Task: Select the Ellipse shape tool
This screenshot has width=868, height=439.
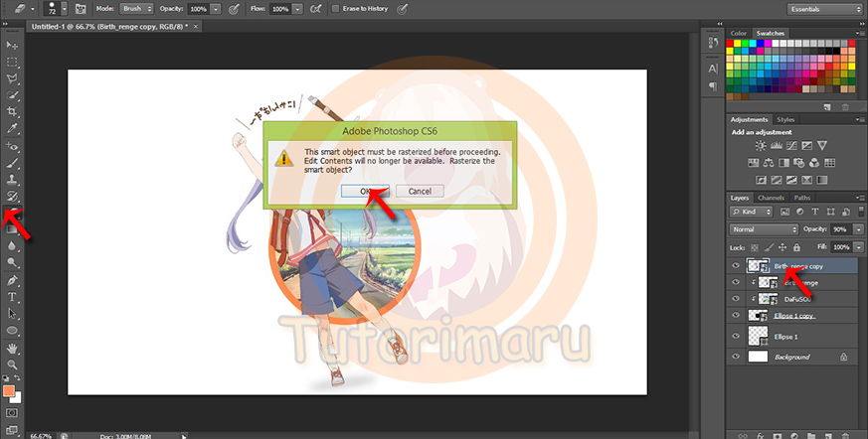Action: [12, 331]
